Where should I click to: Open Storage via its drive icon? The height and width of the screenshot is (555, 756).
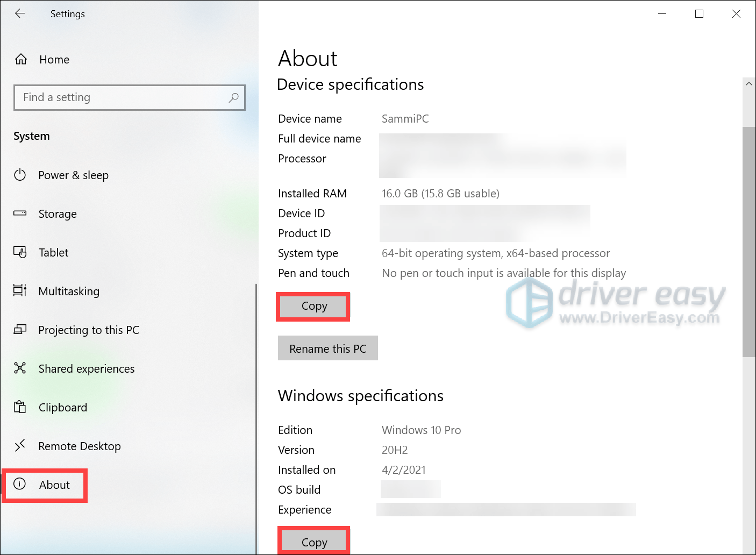[x=20, y=214]
